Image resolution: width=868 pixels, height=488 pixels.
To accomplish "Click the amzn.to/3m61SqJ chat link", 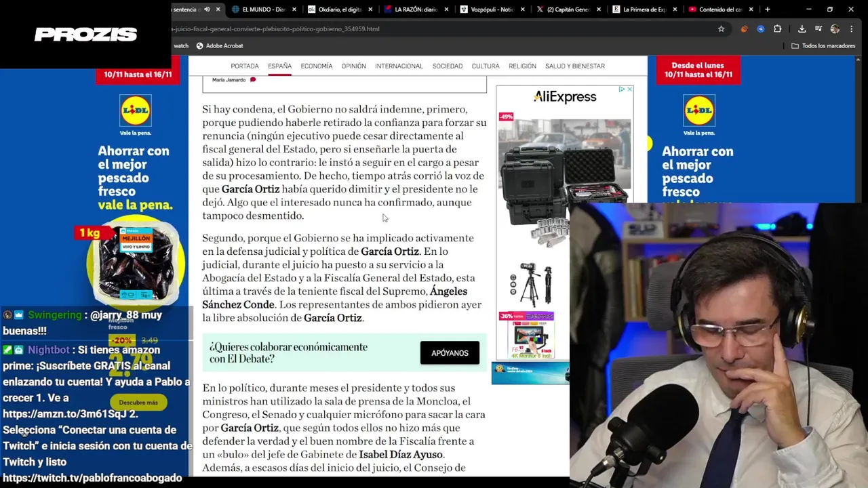I will (64, 414).
